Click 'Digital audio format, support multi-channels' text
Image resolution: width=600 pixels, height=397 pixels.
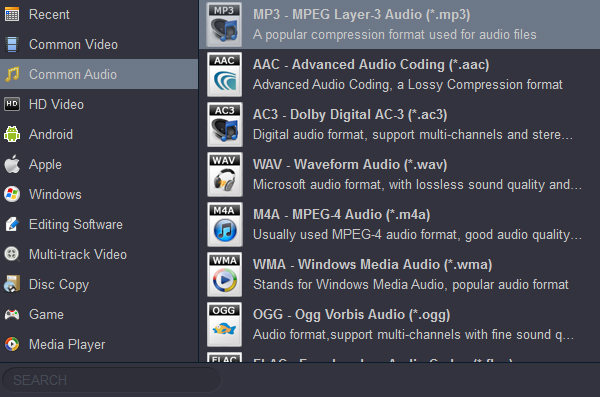click(413, 135)
